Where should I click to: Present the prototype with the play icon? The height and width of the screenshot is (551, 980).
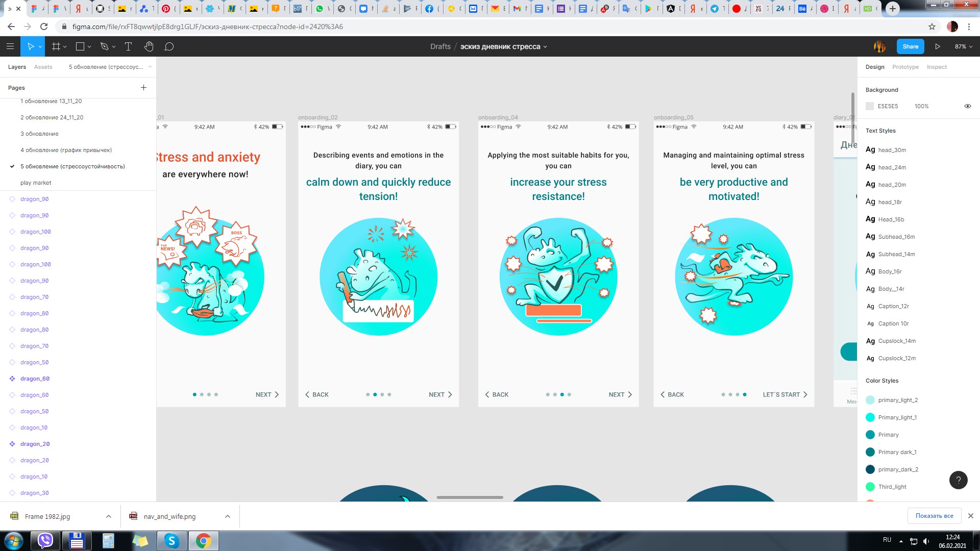click(x=938, y=46)
